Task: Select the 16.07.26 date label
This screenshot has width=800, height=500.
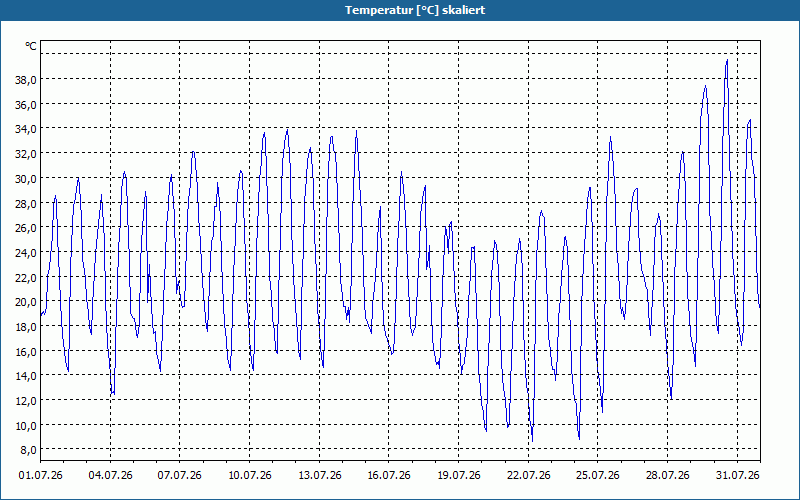Action: (389, 476)
